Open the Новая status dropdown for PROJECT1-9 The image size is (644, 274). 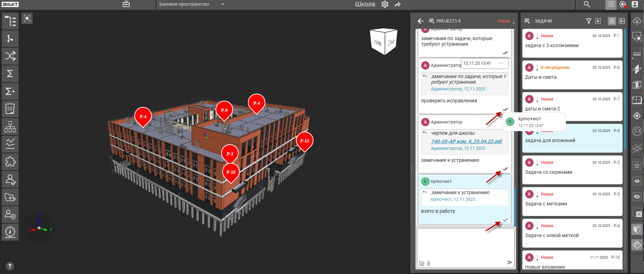click(506, 21)
